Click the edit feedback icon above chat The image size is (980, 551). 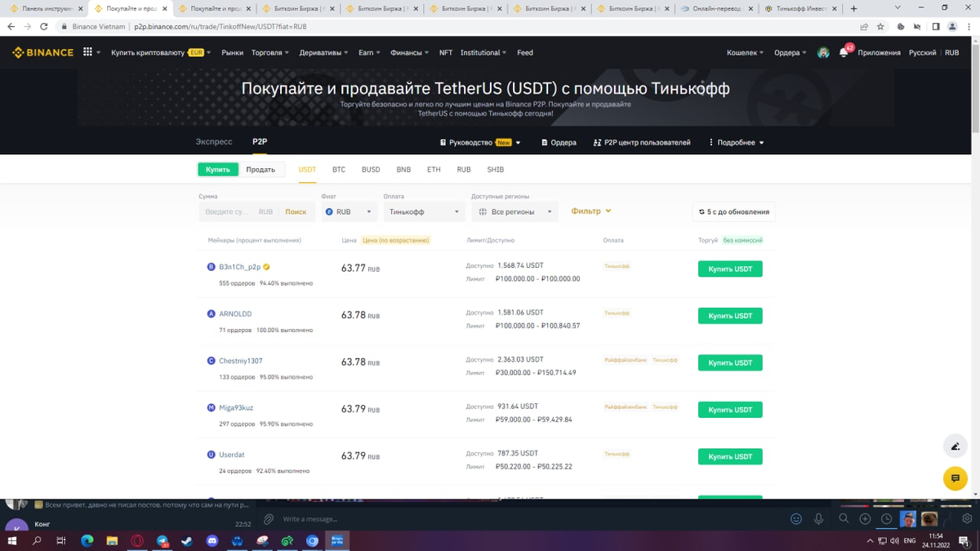pos(955,447)
